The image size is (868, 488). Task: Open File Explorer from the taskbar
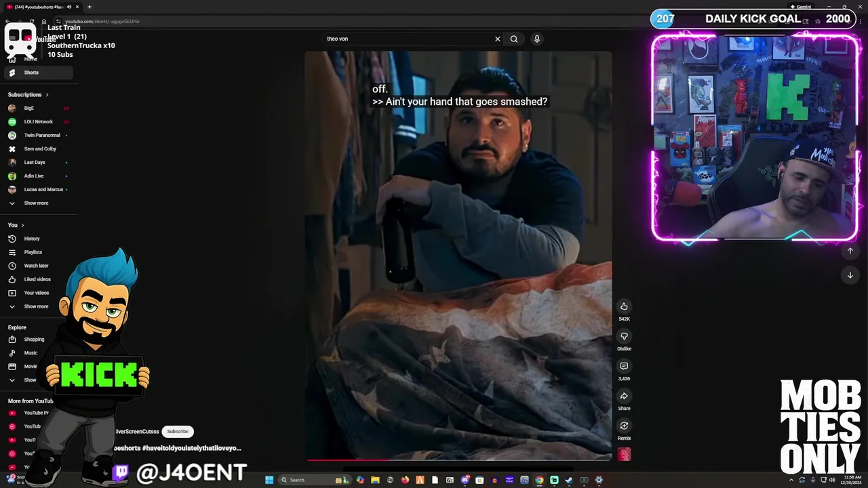[375, 480]
